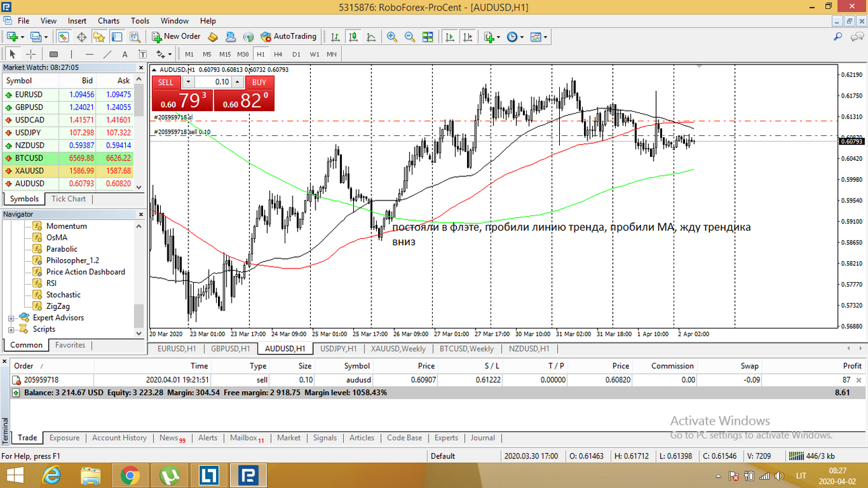Viewport: 868px width, 488px height.
Task: Open the New Chart toolbar icon
Action: tap(12, 36)
